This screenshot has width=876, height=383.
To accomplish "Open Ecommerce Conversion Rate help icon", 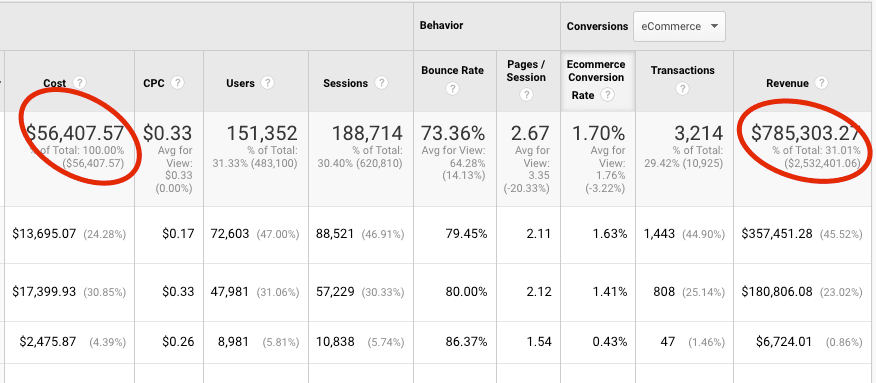I will click(608, 95).
